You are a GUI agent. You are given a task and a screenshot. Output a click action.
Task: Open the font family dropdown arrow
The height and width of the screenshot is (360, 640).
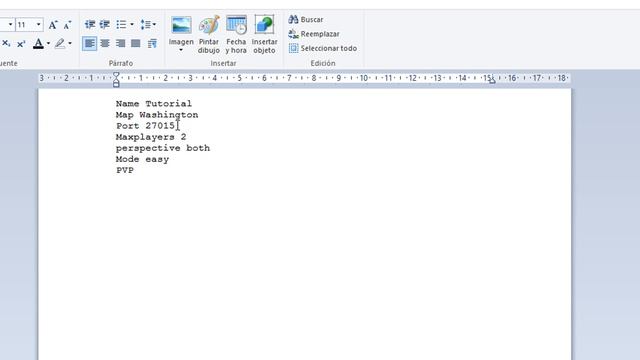(11, 25)
